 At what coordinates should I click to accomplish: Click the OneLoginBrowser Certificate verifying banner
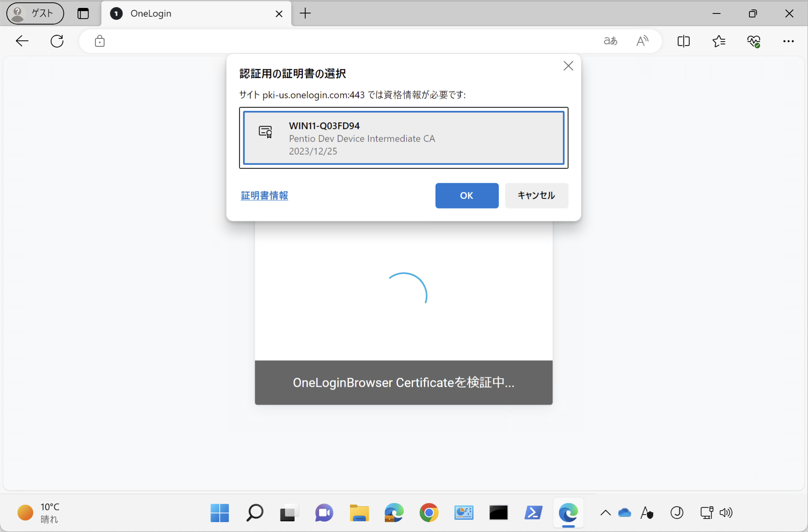[403, 382]
